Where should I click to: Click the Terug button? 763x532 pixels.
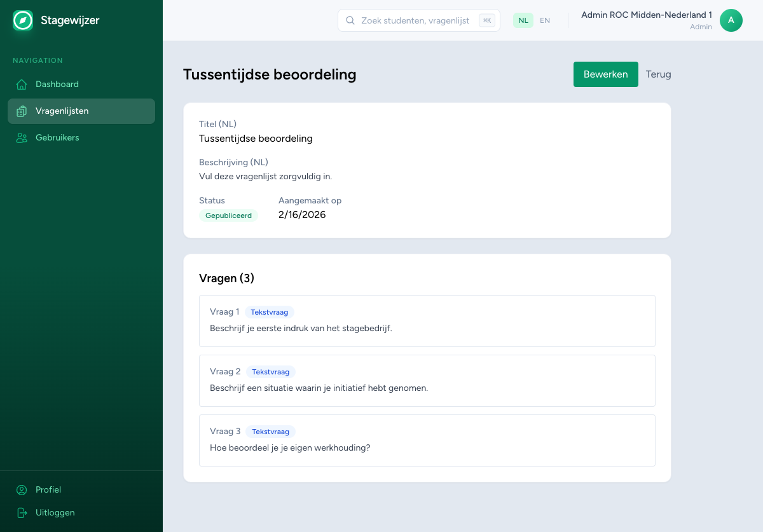658,74
